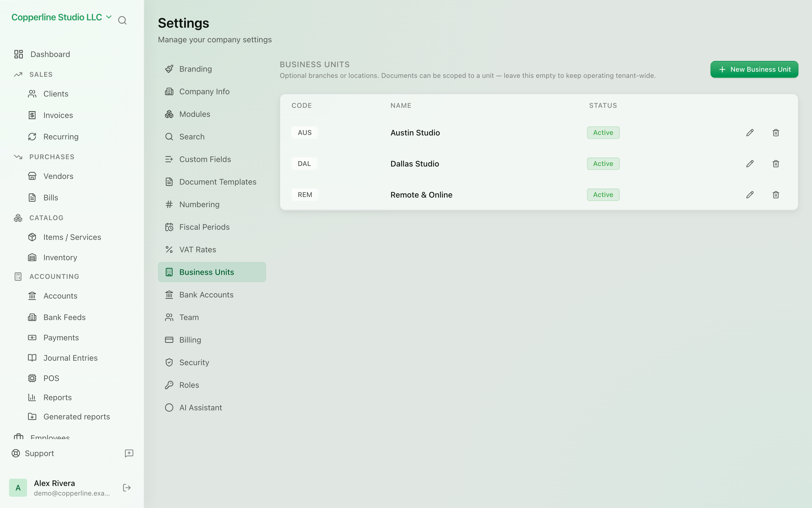Image resolution: width=812 pixels, height=508 pixels.
Task: Click the POS chip icon
Action: pyautogui.click(x=32, y=378)
